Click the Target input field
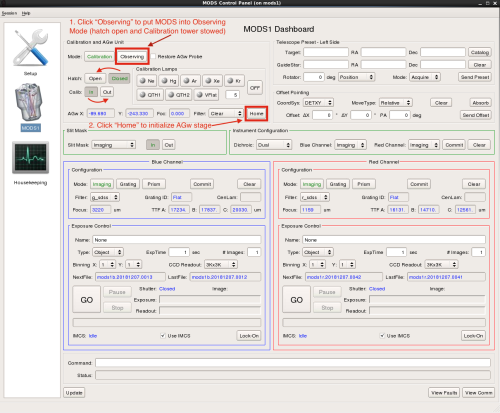Viewport: 500px width, 413px height. [326, 52]
